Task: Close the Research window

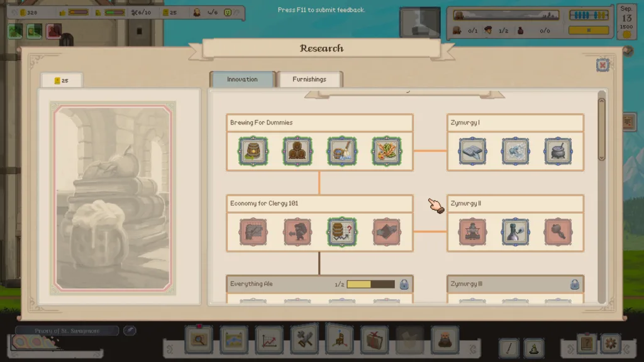Action: (x=602, y=65)
